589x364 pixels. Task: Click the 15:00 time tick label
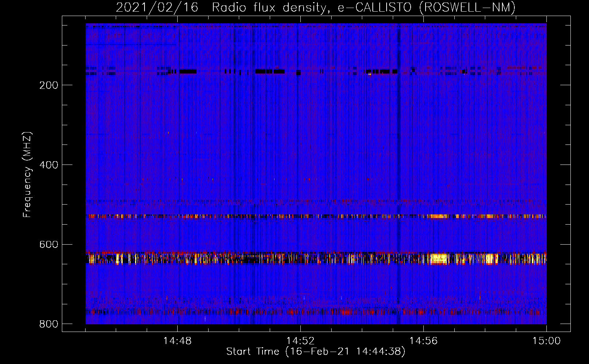[x=546, y=341]
